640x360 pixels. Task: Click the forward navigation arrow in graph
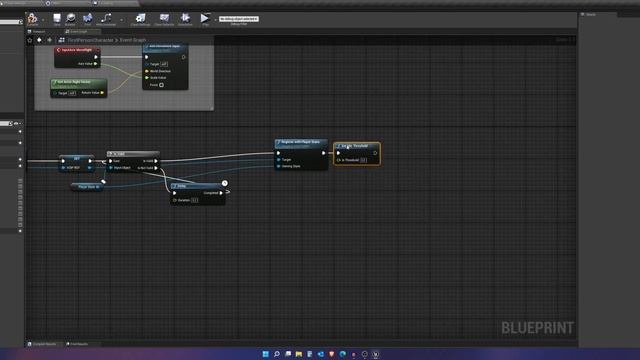(49, 40)
